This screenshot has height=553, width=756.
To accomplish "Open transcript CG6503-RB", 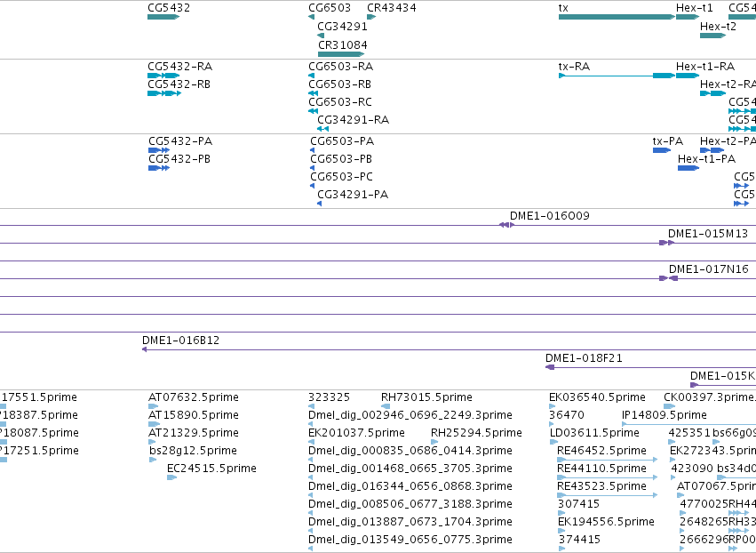I will [339, 84].
